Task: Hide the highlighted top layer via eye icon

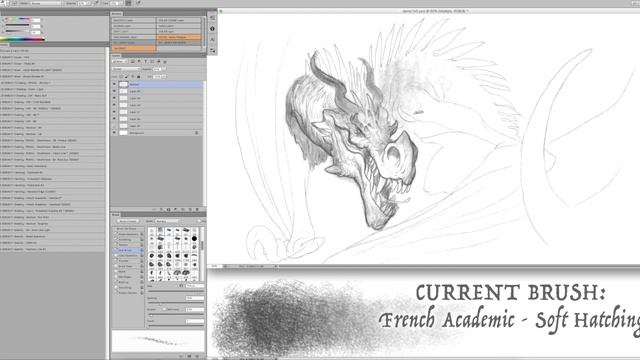Action: [x=114, y=84]
